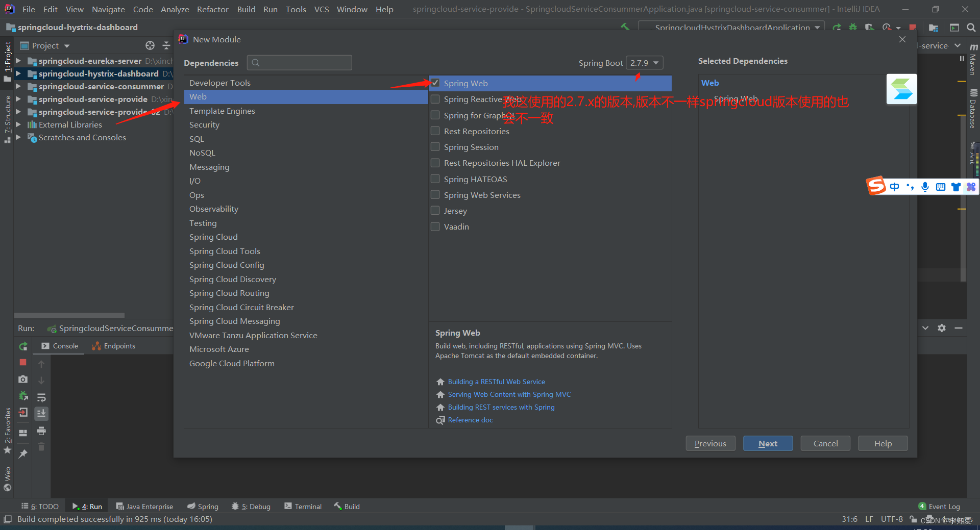Viewport: 980px width, 530px height.
Task: Open the Reference doc link
Action: [x=470, y=420]
